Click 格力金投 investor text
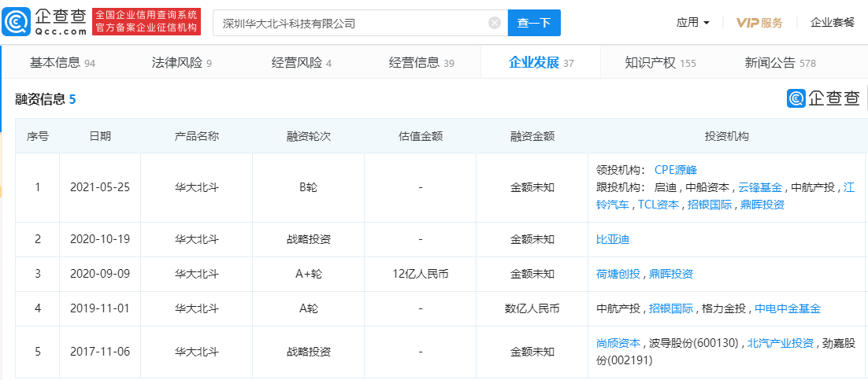Image resolution: width=868 pixels, height=380 pixels. pos(724,308)
